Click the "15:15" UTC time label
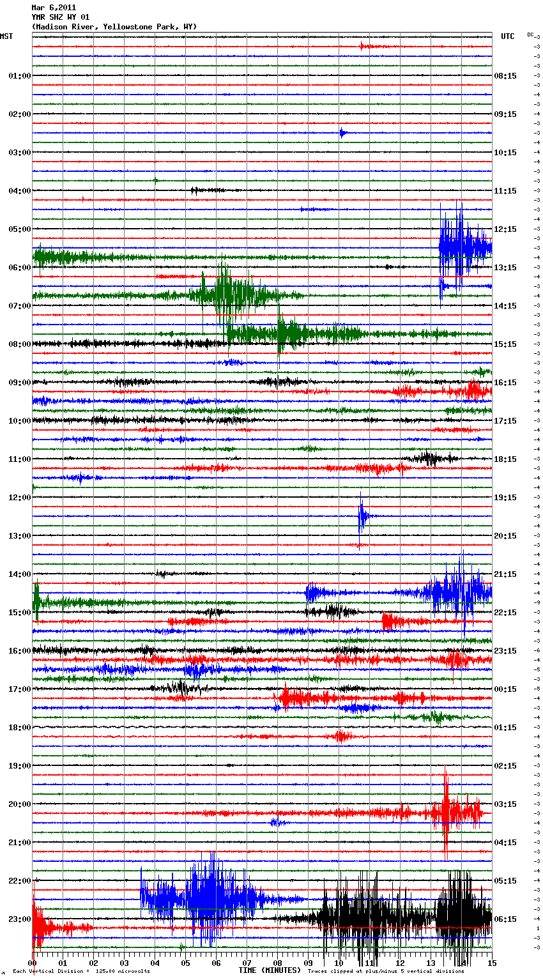 coord(505,344)
